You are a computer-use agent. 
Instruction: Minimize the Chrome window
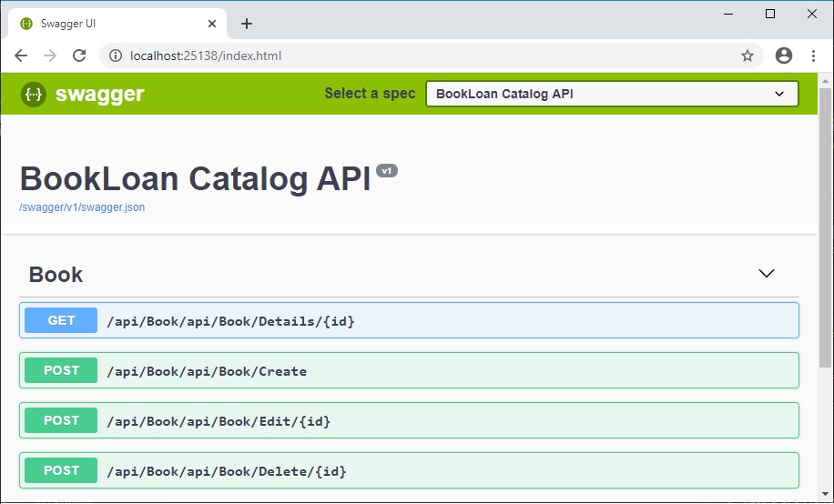[728, 15]
